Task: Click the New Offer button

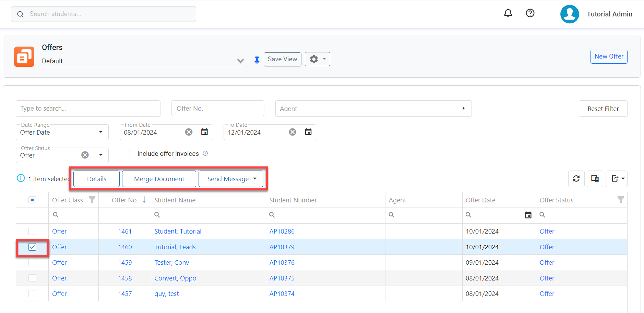Action: coord(609,57)
